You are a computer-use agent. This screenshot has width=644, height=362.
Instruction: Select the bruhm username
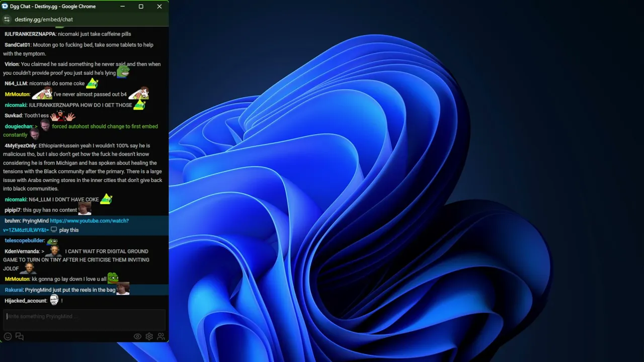(13, 221)
